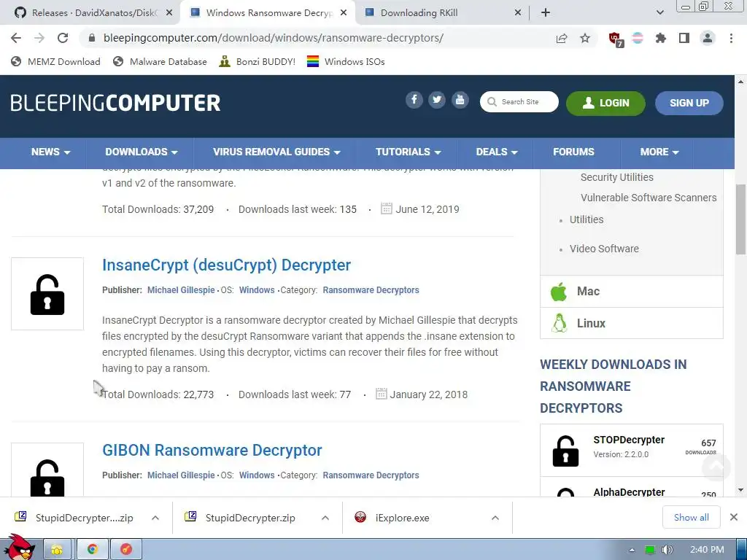This screenshot has width=747, height=560.
Task: Click Show all downloads button
Action: (x=692, y=517)
